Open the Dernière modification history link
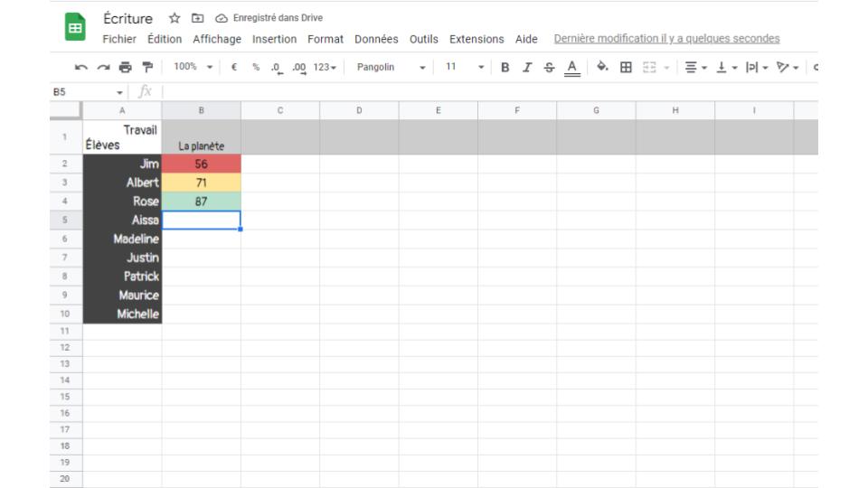The image size is (868, 488). tap(666, 39)
